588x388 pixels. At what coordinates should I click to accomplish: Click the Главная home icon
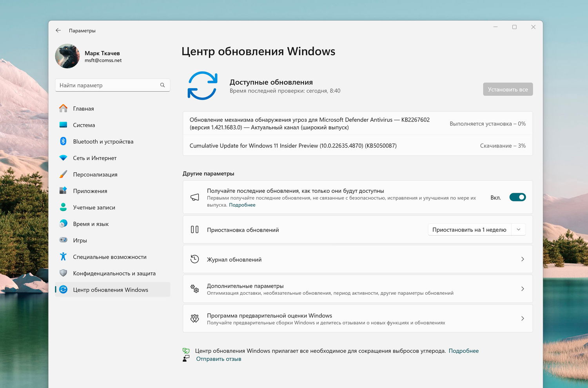63,108
